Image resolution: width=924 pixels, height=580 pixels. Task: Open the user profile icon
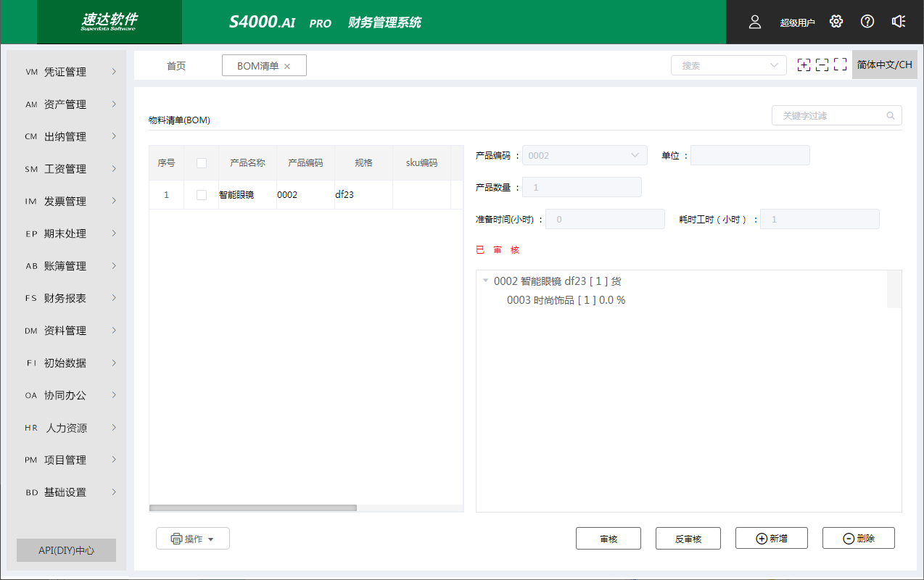tap(755, 22)
